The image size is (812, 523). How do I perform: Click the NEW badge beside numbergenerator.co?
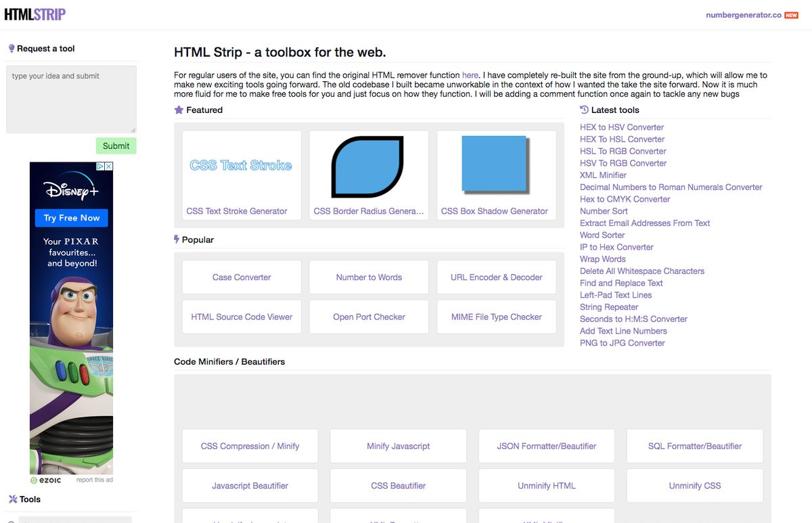tap(791, 14)
